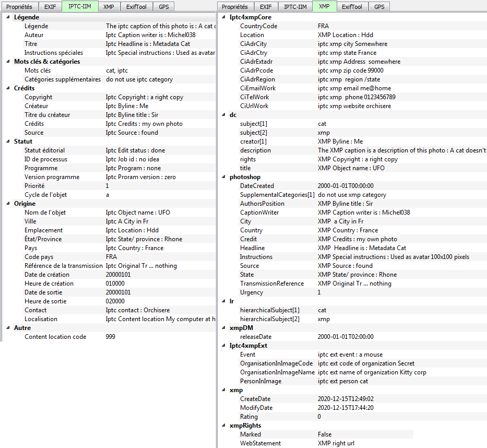Switch to the EXIF tab in right panel
Screen dimensions: 487x448
[266, 6]
